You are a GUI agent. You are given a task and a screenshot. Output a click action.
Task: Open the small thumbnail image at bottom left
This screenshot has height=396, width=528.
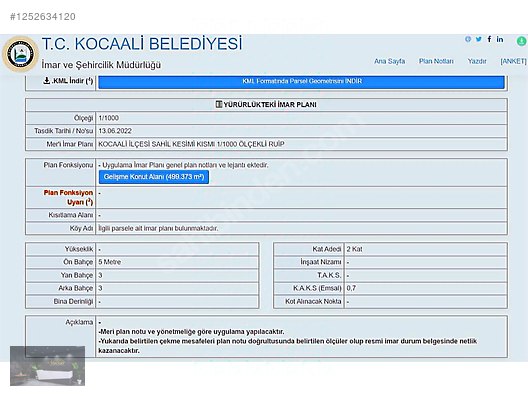(47, 366)
